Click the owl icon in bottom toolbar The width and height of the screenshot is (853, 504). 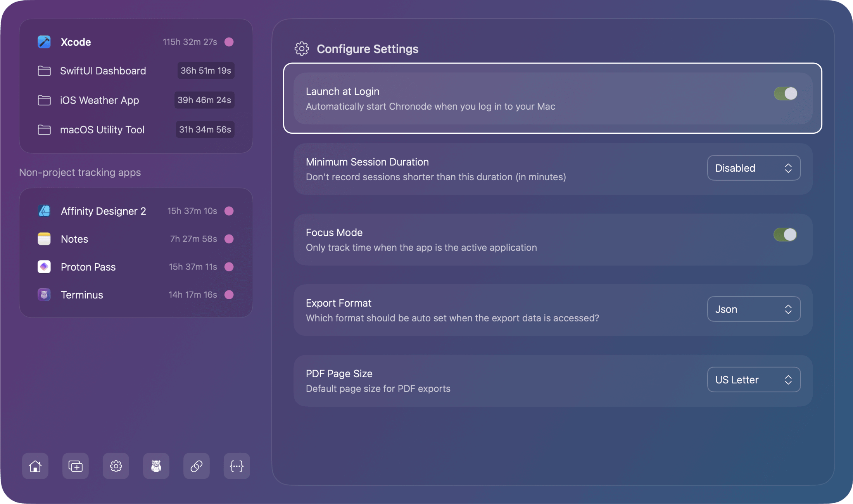point(156,466)
